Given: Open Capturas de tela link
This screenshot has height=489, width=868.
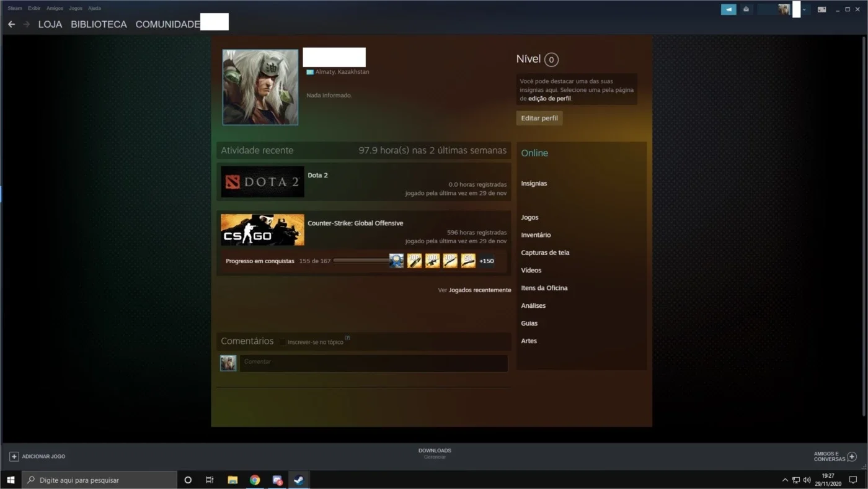Looking at the screenshot, I should click(x=545, y=253).
